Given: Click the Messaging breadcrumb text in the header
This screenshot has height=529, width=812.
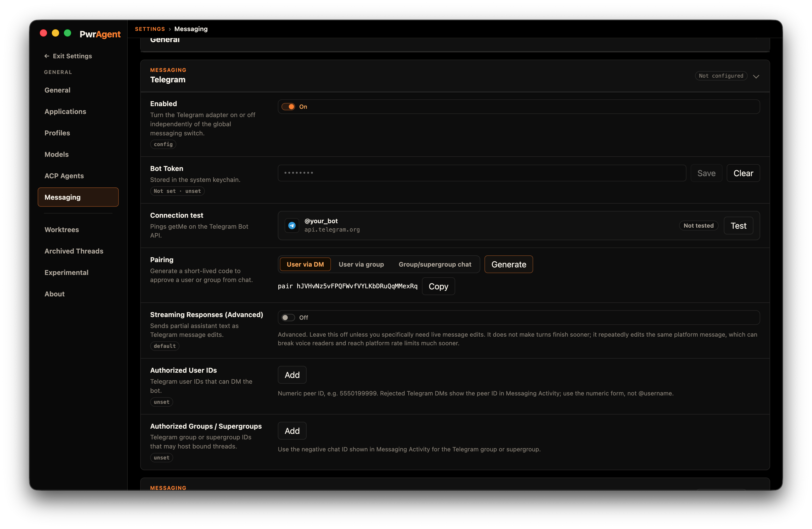Looking at the screenshot, I should pos(191,29).
